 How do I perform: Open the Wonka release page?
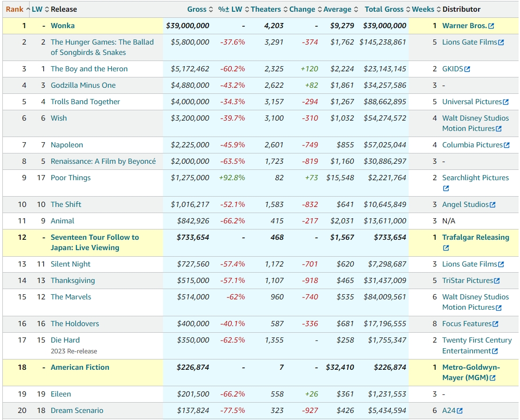pos(62,26)
